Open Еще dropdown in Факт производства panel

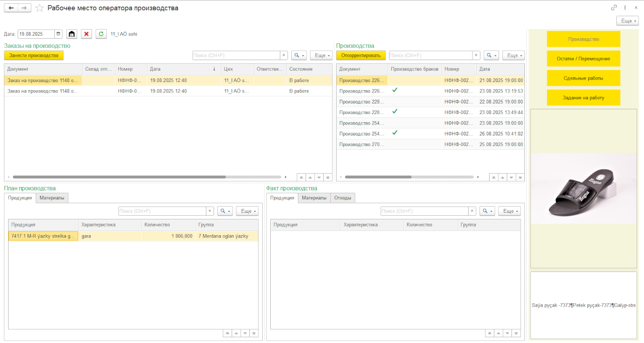tap(509, 211)
